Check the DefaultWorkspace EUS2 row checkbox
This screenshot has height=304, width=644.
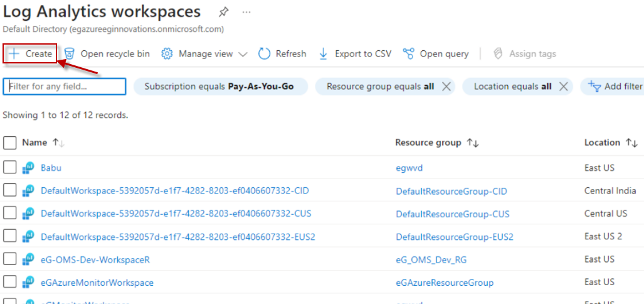point(10,237)
